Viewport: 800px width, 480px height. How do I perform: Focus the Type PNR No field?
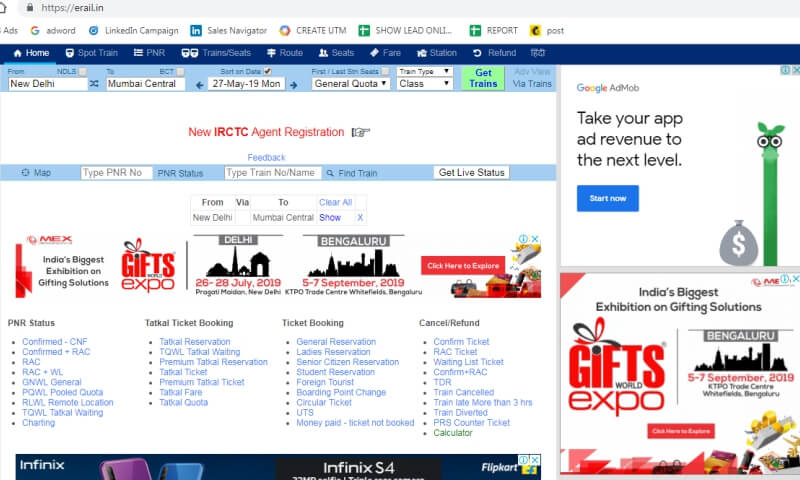[116, 173]
